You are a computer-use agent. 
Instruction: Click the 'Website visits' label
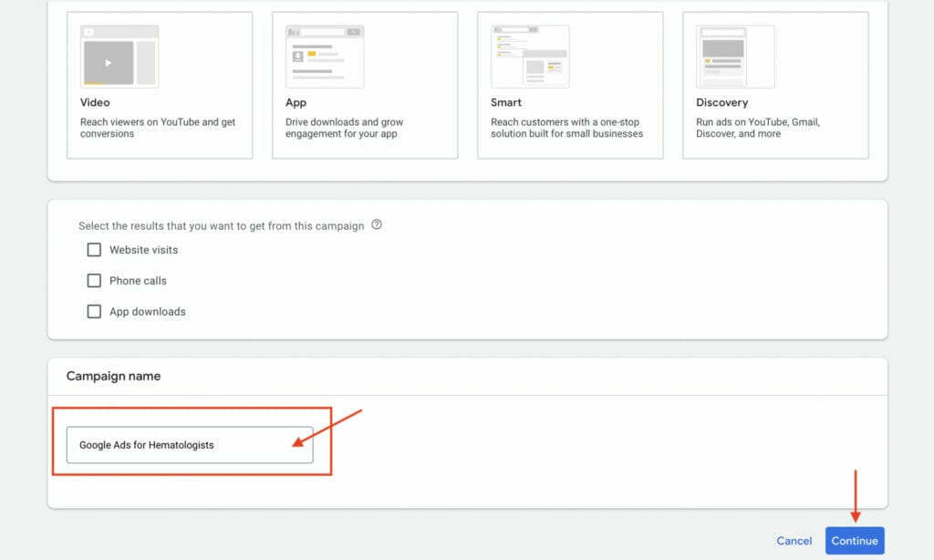pos(143,250)
